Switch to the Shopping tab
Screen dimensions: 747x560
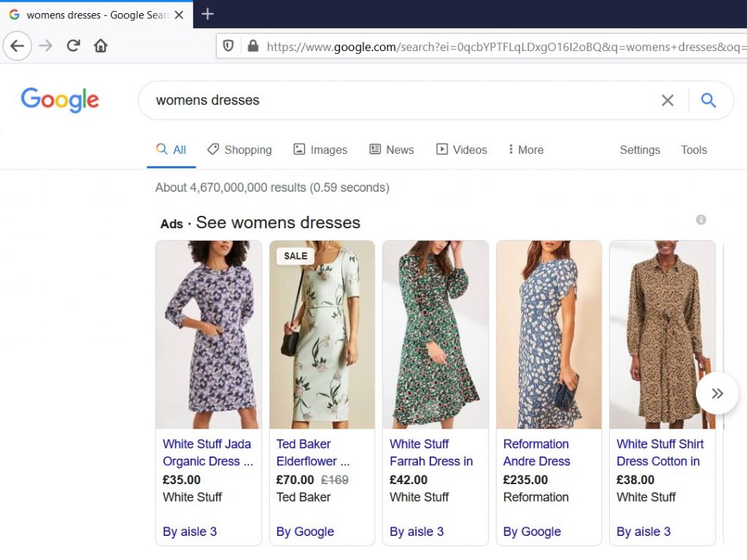coord(239,149)
